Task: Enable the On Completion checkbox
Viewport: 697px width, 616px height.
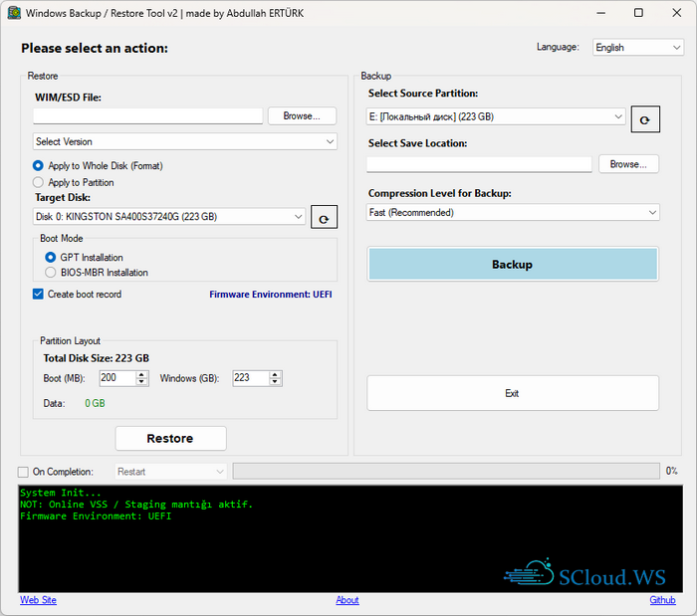Action: [24, 472]
